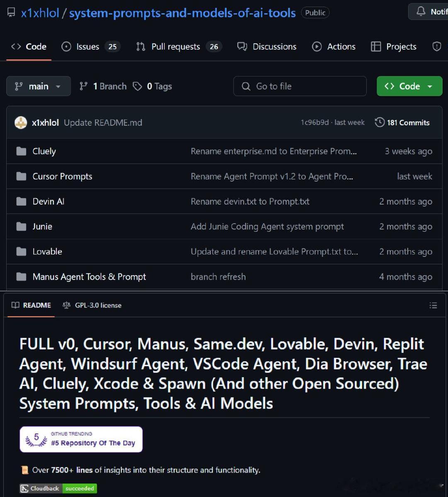Viewport: 448px width, 497px height.
Task: Open the green Code dropdown button
Action: coord(409,86)
